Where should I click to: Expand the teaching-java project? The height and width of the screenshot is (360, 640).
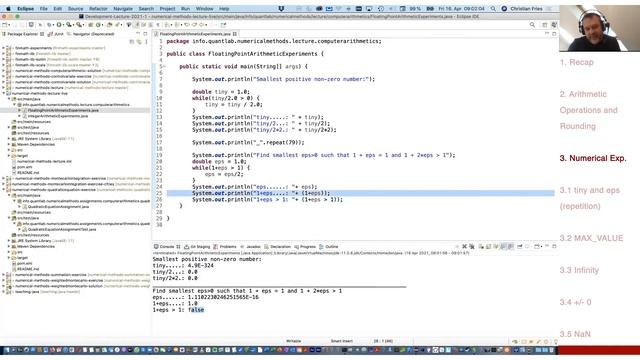4,292
